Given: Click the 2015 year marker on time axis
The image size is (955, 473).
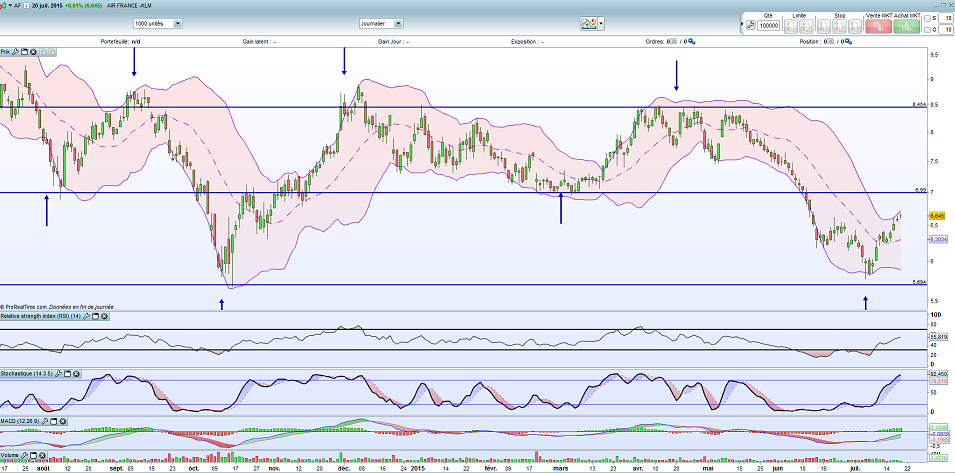Looking at the screenshot, I should (x=417, y=469).
